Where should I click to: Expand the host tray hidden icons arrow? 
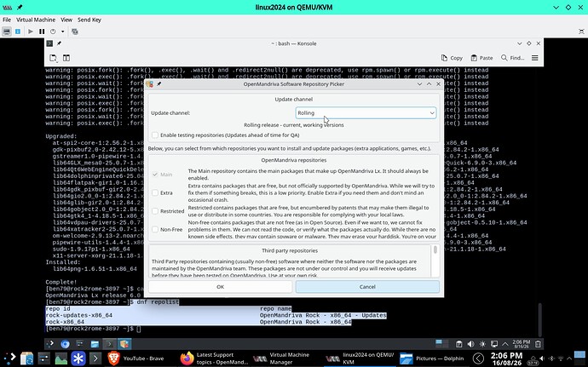point(571,358)
